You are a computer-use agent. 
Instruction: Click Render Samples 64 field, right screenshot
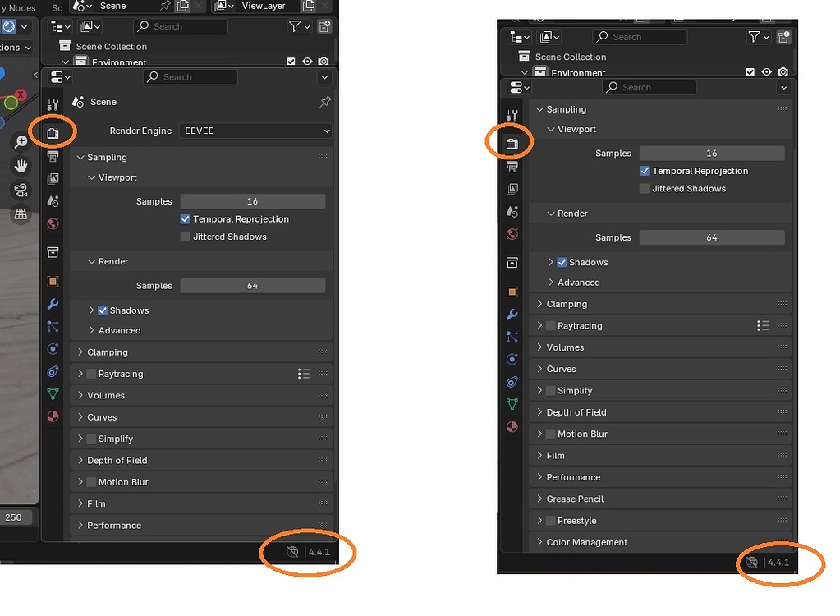(x=711, y=237)
